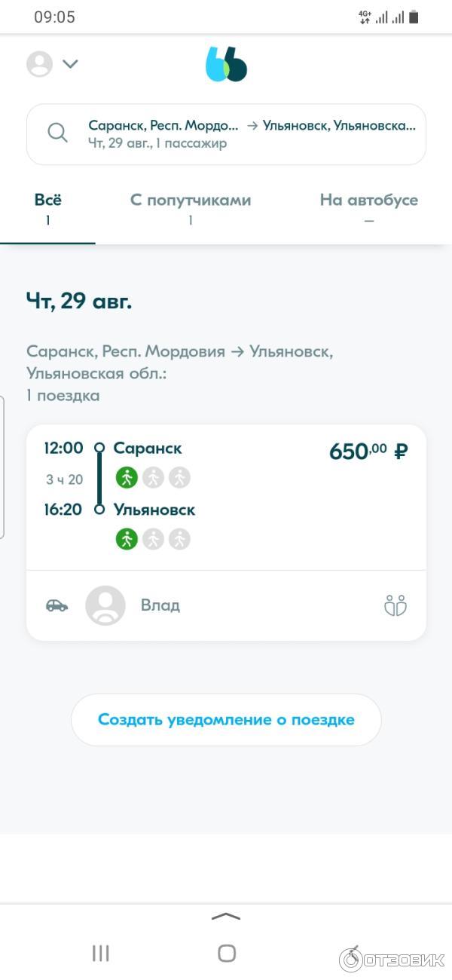Tap the BlaBlaCar logo icon

click(x=226, y=64)
